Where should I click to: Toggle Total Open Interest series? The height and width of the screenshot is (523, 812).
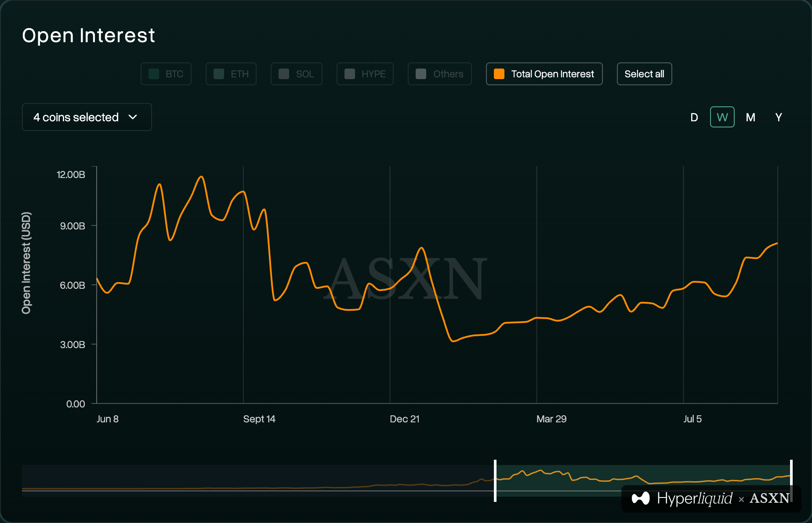point(544,74)
